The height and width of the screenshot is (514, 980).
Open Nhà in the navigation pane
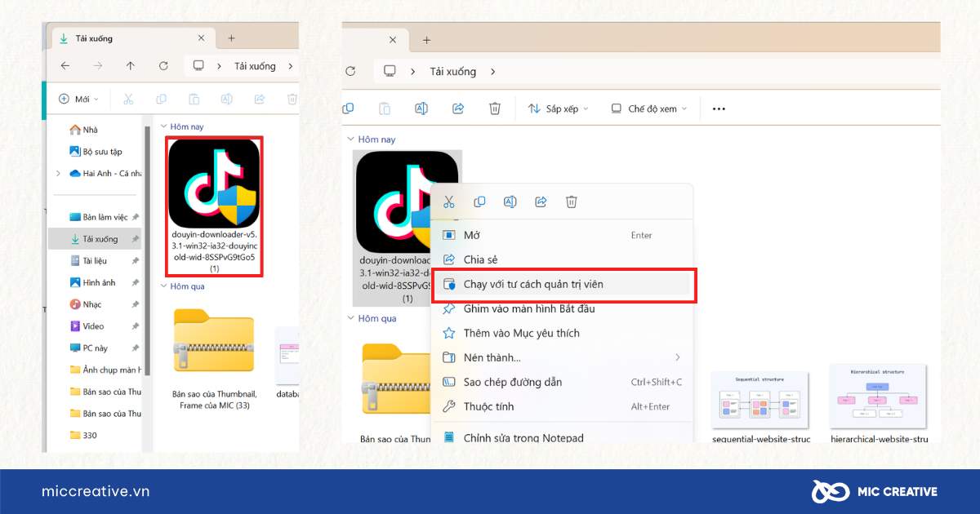(x=84, y=130)
